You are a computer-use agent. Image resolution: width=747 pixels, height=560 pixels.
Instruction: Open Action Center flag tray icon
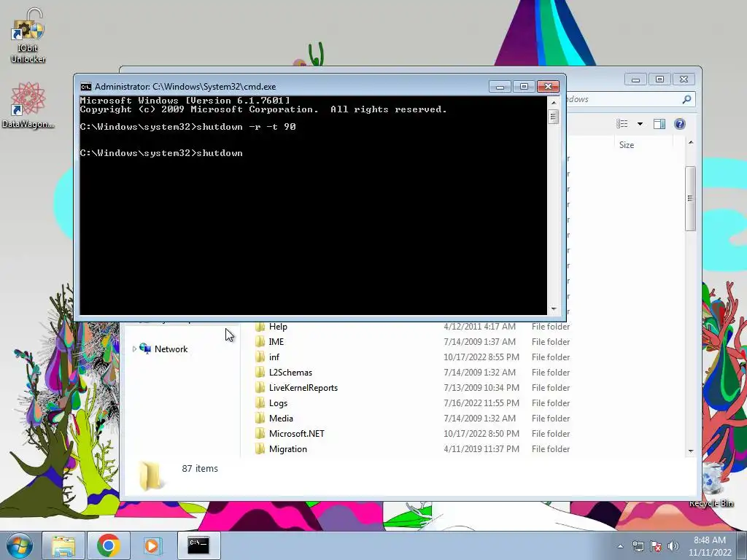click(656, 546)
